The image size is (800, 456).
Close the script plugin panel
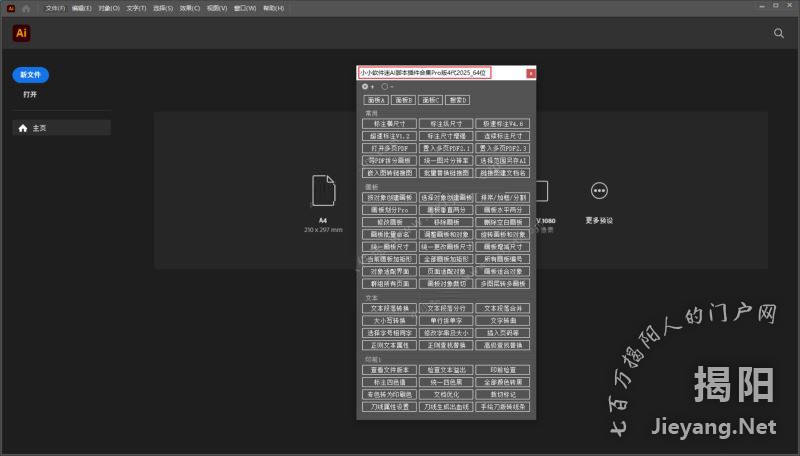pyautogui.click(x=531, y=73)
